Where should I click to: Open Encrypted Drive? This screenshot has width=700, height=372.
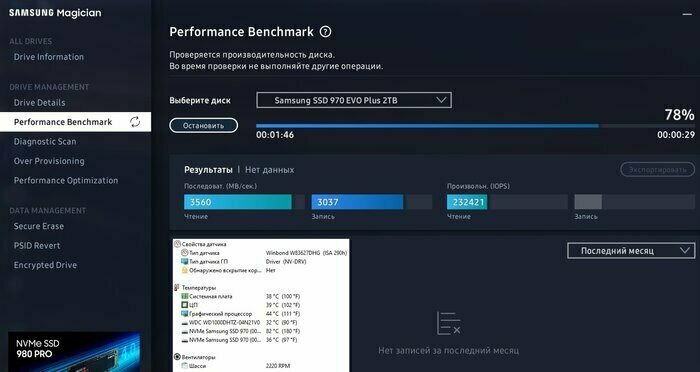[45, 265]
